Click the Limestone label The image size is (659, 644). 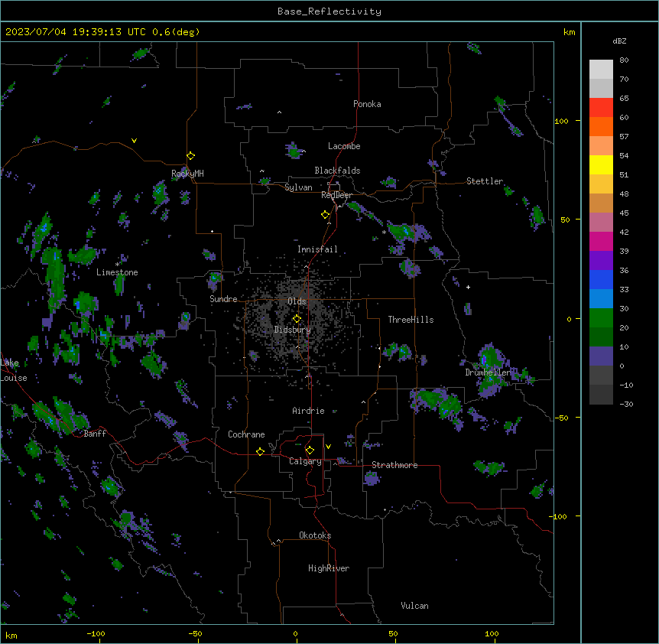click(x=117, y=272)
